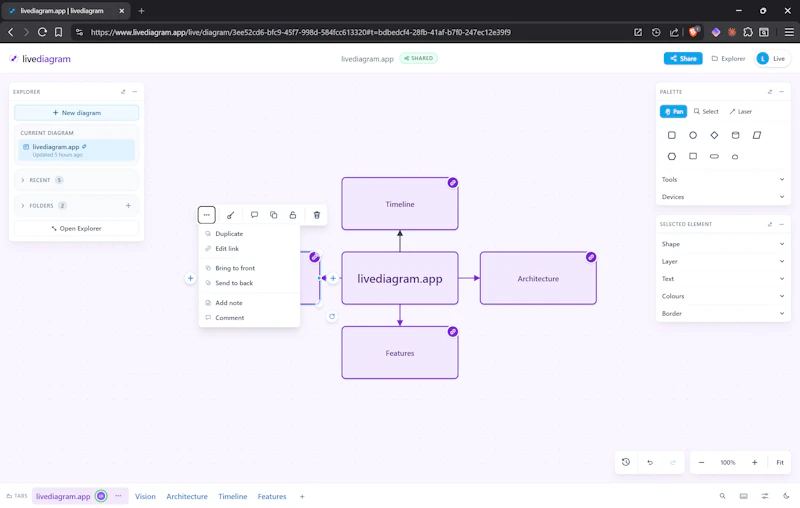Open keyboard shortcuts icon in bottom bar
Viewport: 800px width, 508px height.
(744, 496)
